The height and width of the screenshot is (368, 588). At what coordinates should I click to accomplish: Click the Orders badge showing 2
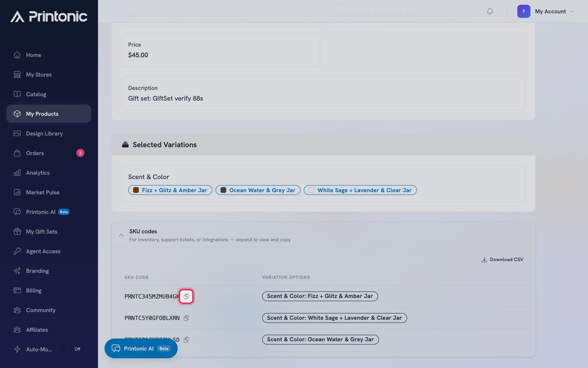click(80, 153)
